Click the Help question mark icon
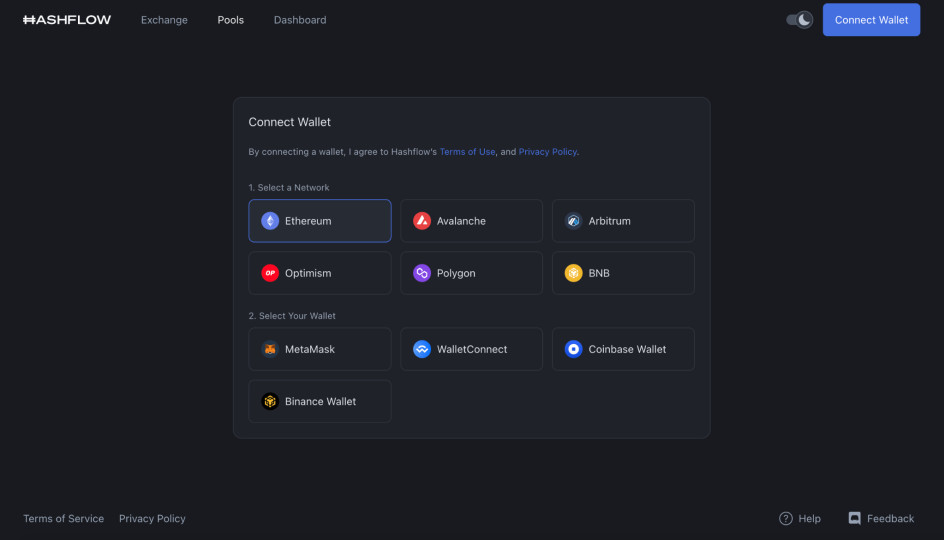This screenshot has height=540, width=944. pyautogui.click(x=786, y=518)
